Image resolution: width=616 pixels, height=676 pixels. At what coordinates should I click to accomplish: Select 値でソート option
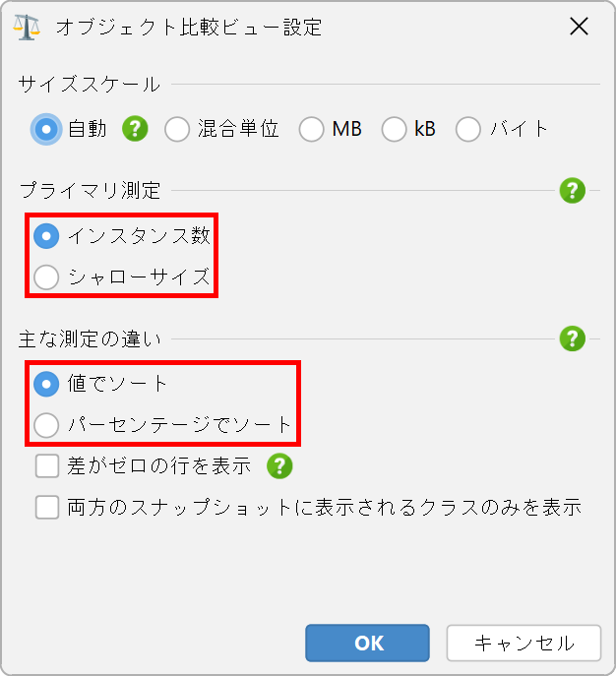(x=46, y=384)
